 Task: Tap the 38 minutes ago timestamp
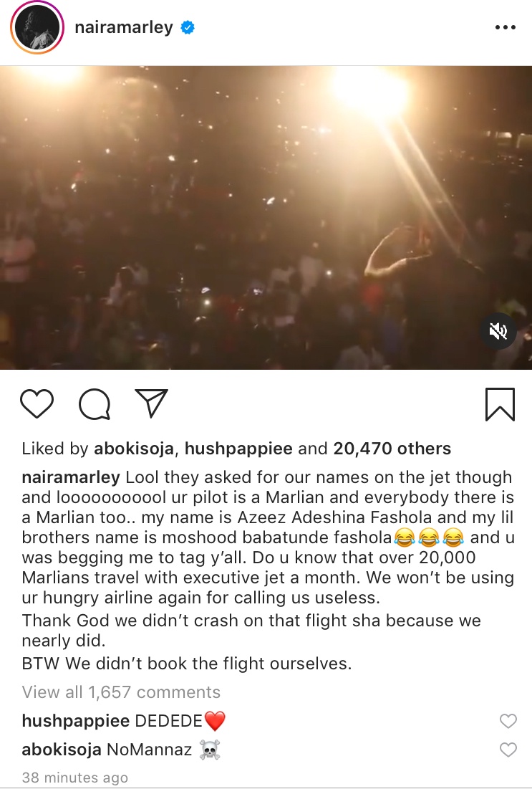(75, 778)
